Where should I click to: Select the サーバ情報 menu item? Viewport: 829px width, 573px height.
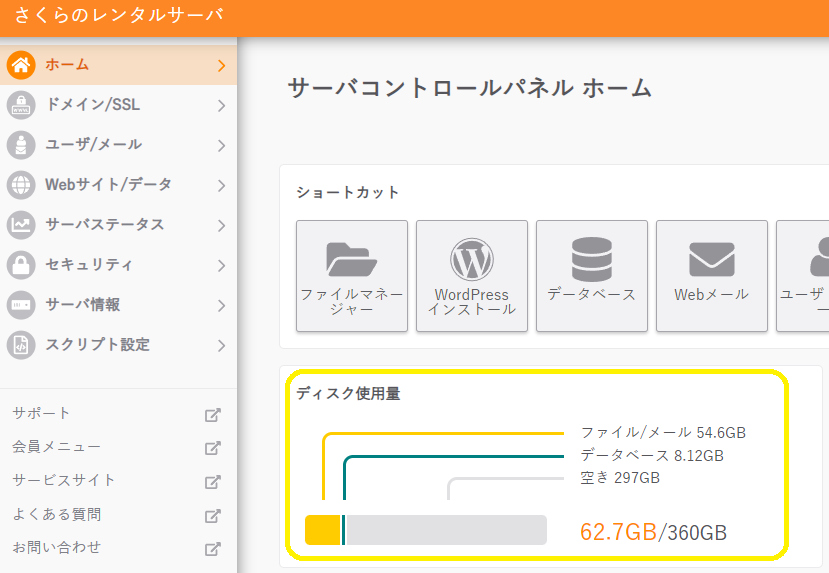118,305
